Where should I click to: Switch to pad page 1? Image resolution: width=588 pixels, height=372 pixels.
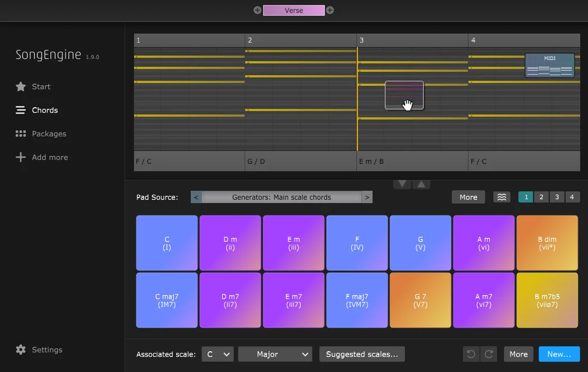(526, 198)
